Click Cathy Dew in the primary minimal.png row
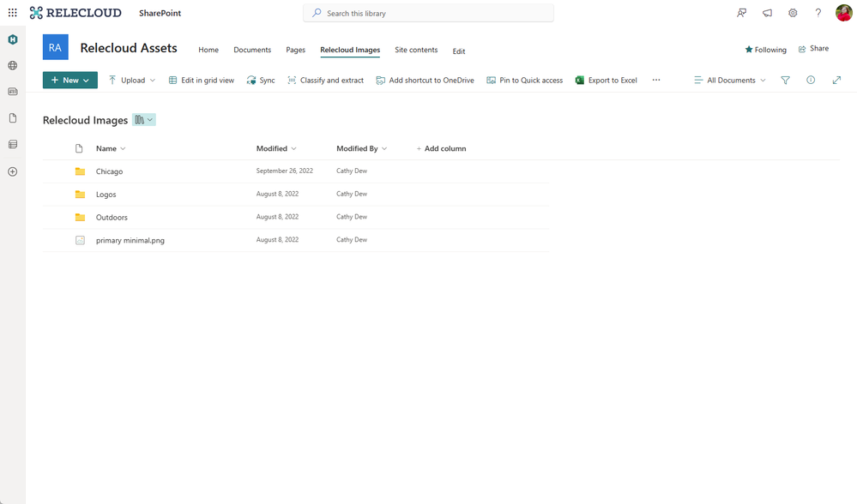This screenshot has height=504, width=857. tap(352, 240)
